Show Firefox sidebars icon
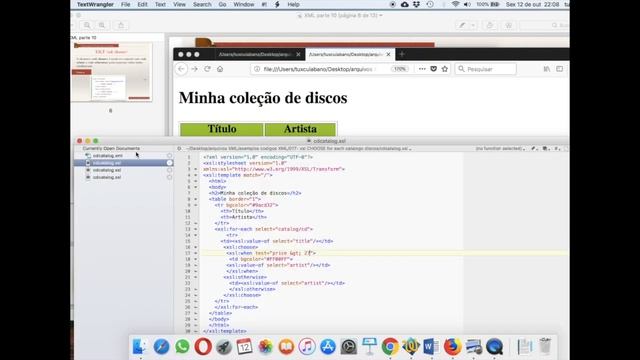This screenshot has height=360, width=640. coord(560,69)
